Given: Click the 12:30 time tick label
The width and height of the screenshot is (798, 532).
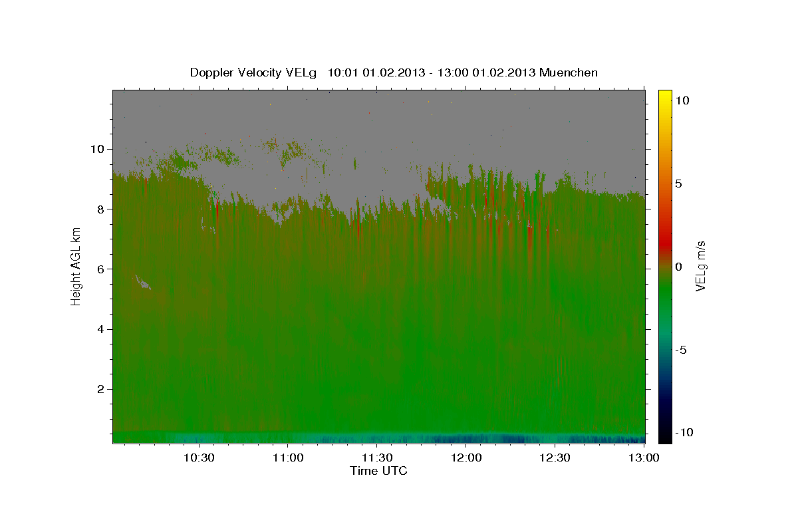Looking at the screenshot, I should (x=555, y=458).
